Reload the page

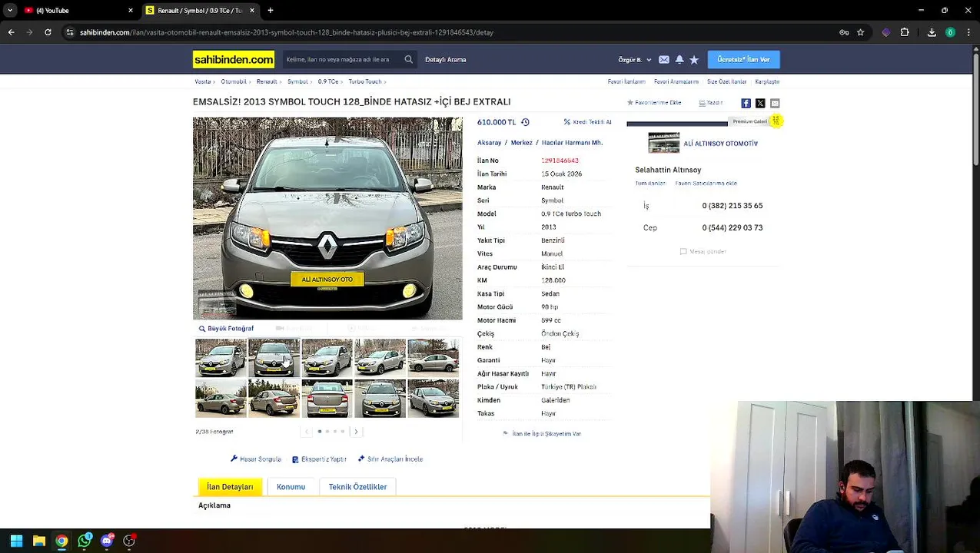point(48,32)
